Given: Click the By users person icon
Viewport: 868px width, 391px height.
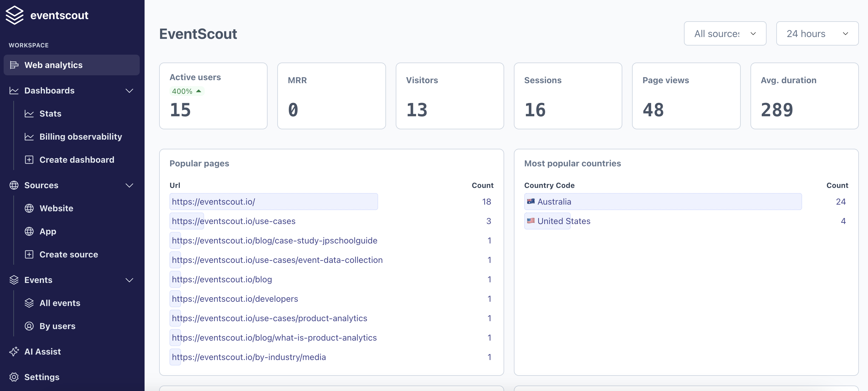Looking at the screenshot, I should point(29,326).
